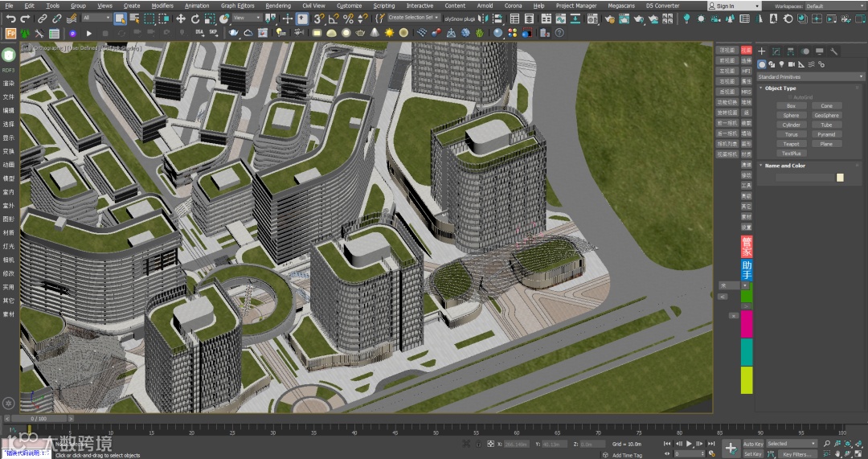The width and height of the screenshot is (868, 459).
Task: Toggle Set Key mode
Action: tap(752, 454)
